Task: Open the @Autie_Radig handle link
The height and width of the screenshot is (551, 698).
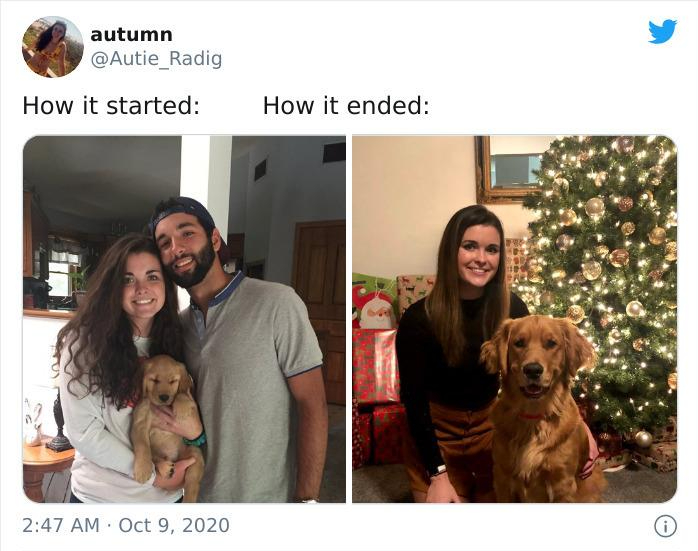Action: pyautogui.click(x=156, y=59)
